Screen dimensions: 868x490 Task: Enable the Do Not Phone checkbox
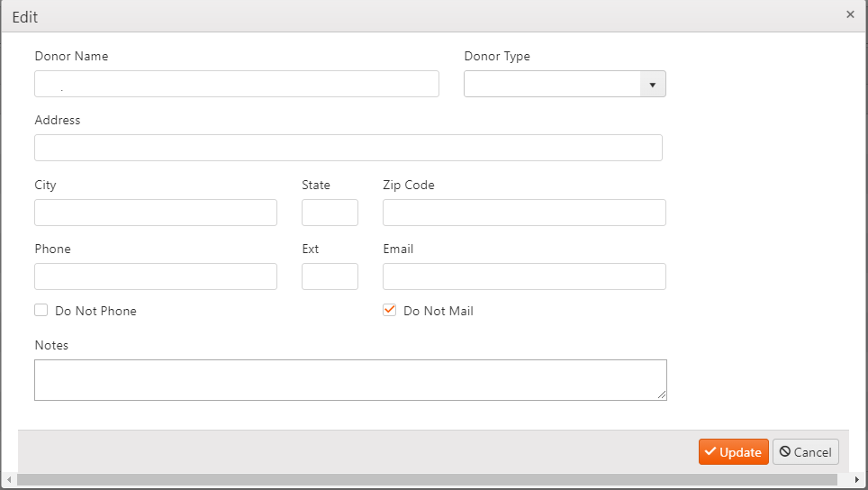41,311
